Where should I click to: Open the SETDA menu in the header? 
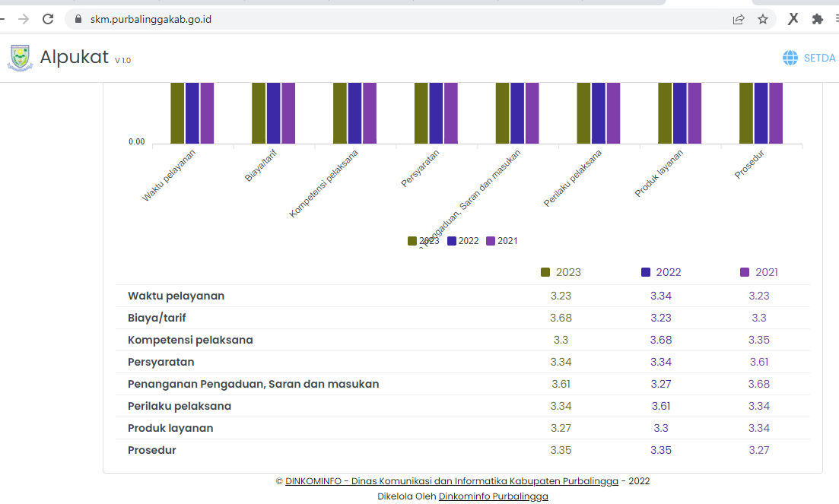click(x=819, y=58)
